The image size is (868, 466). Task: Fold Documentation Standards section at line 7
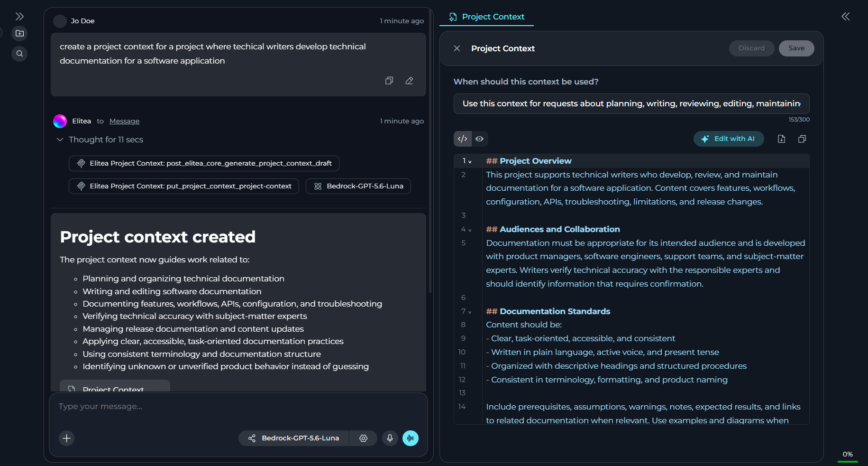pos(470,312)
